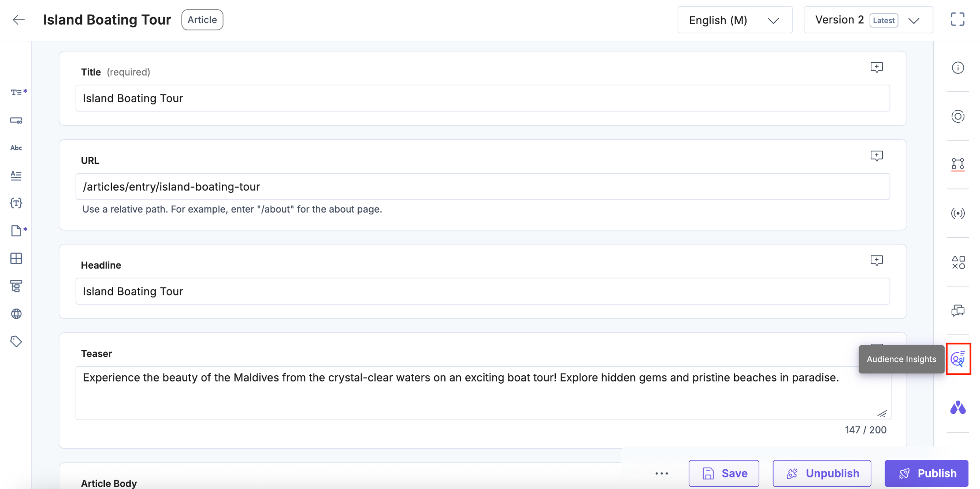Image resolution: width=980 pixels, height=489 pixels.
Task: Click the Latest version tag
Action: [x=884, y=20]
